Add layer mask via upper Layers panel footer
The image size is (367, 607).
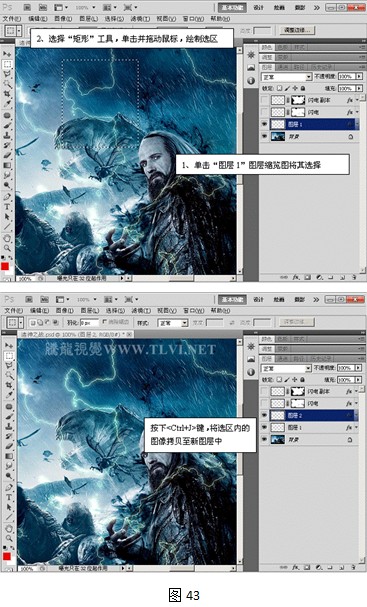click(308, 277)
